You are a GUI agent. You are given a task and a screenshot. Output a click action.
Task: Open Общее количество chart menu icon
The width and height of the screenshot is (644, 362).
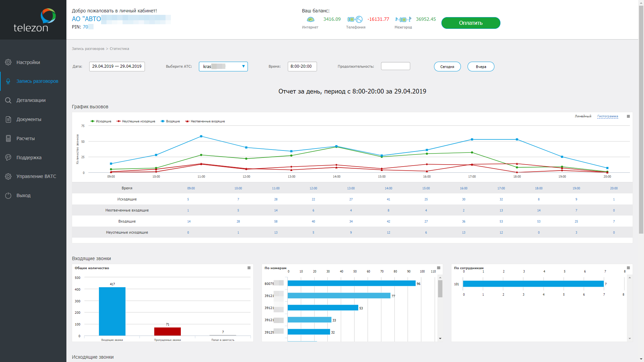(249, 268)
